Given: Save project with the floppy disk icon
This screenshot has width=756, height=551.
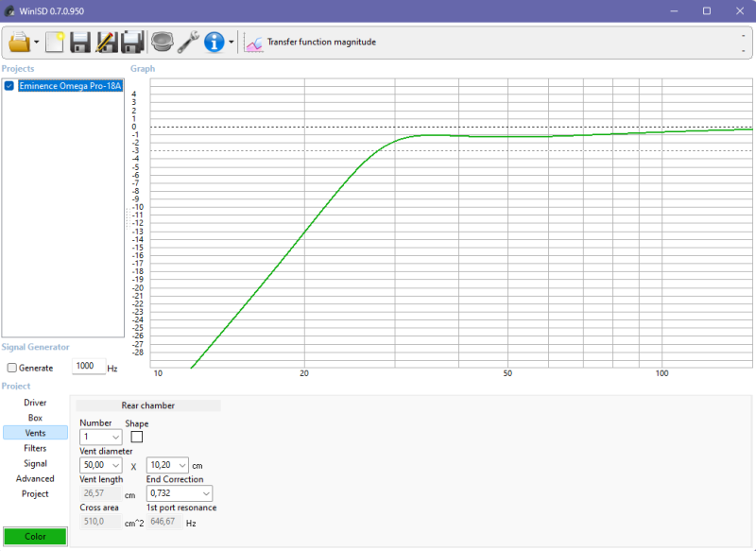Looking at the screenshot, I should click(80, 42).
